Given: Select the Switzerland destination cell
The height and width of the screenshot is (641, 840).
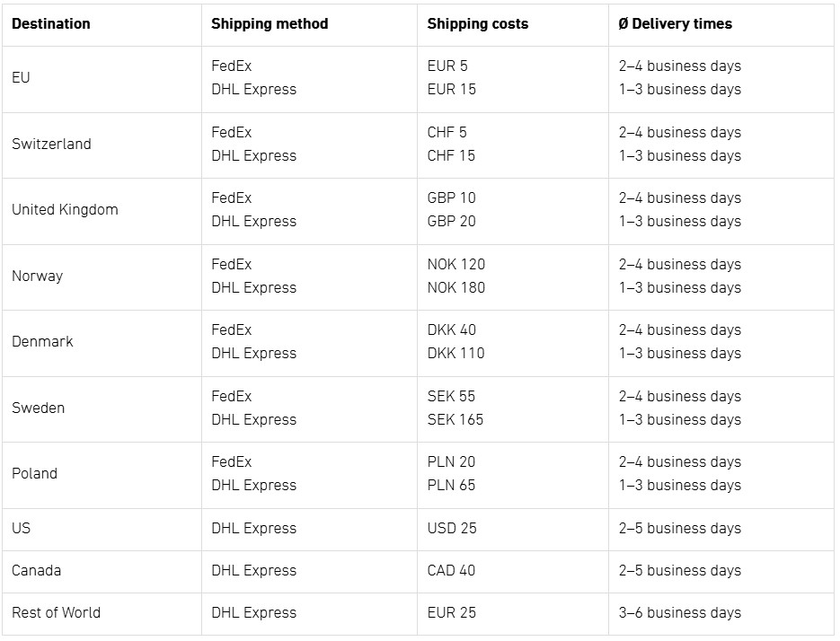Looking at the screenshot, I should pyautogui.click(x=51, y=144).
